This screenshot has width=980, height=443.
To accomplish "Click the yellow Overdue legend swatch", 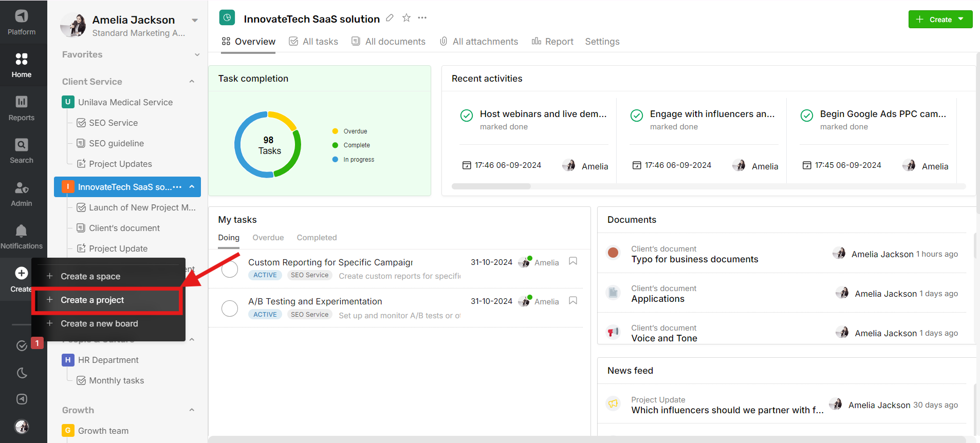I will [335, 131].
